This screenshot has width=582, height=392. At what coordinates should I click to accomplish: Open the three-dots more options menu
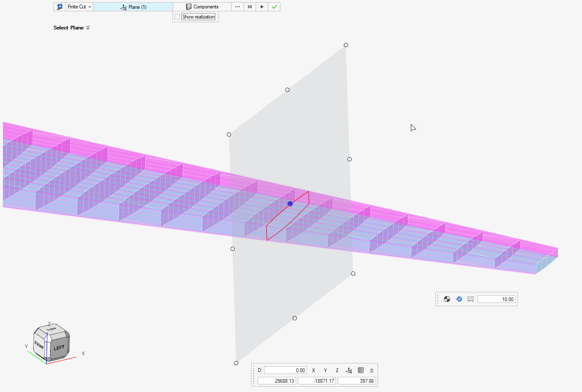(x=238, y=7)
